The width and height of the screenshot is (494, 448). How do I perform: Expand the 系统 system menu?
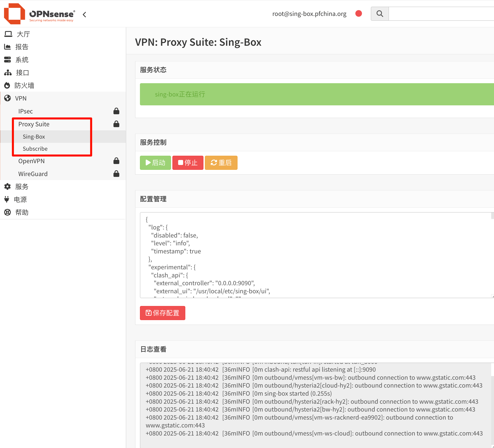click(x=22, y=60)
